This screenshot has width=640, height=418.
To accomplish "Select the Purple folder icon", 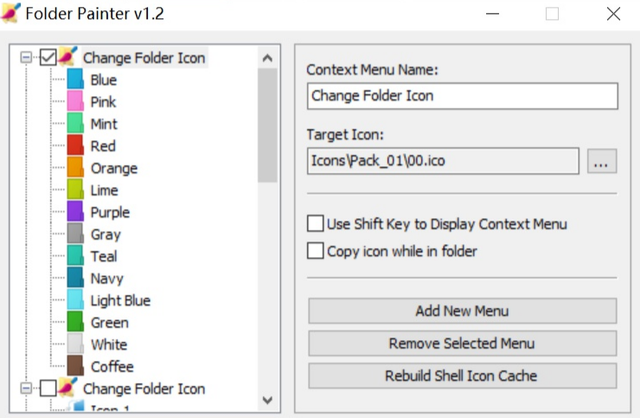I will (76, 211).
